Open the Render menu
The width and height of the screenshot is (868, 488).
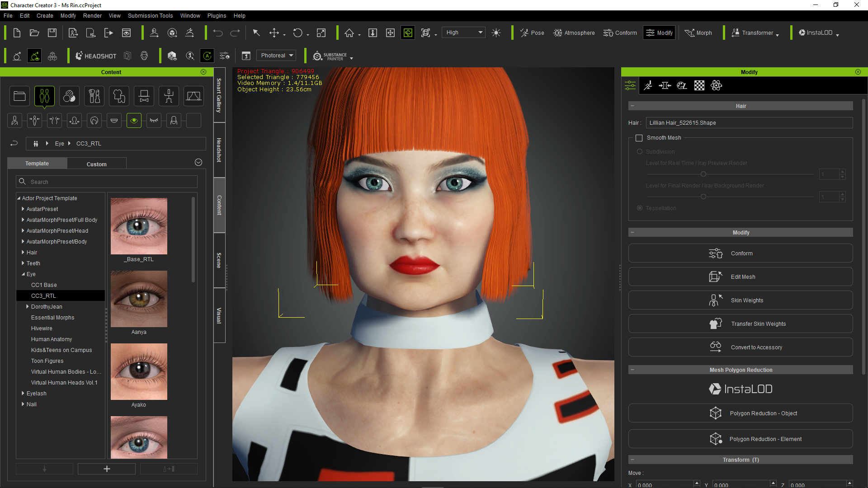[x=92, y=16]
